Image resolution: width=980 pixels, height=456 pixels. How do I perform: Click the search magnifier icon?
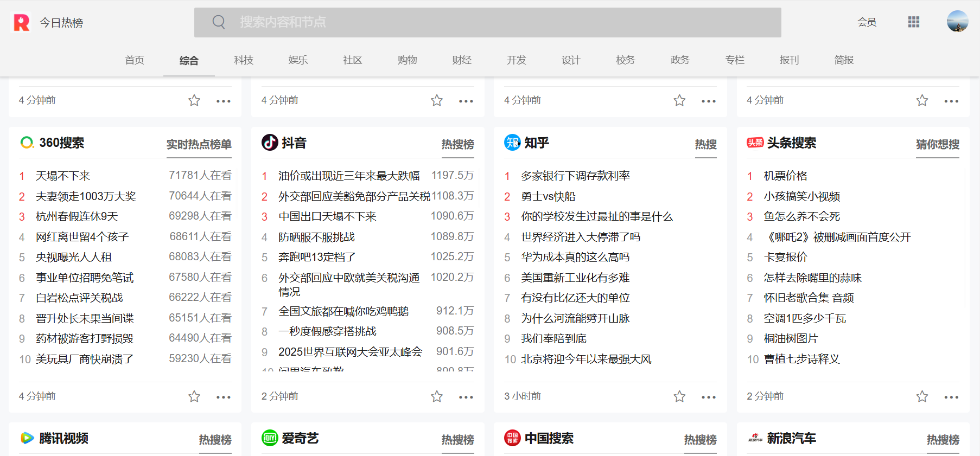click(219, 22)
